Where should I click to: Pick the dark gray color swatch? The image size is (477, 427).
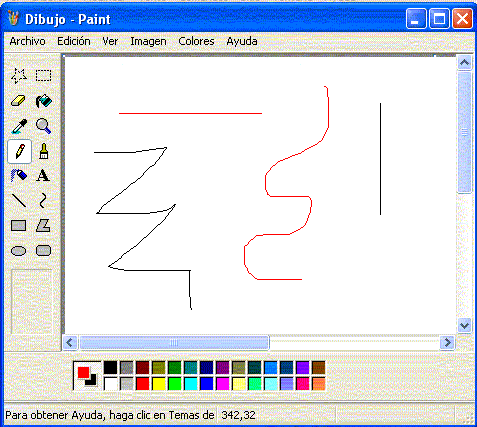click(127, 368)
